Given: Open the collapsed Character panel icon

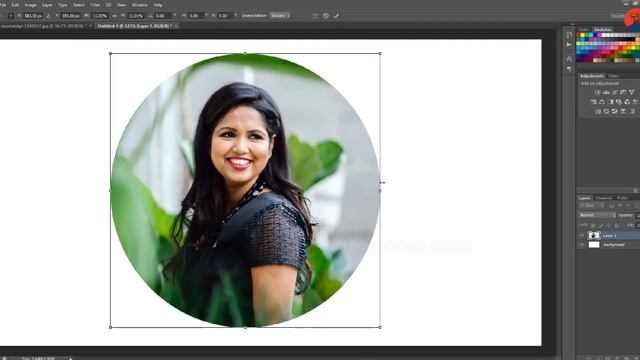Looking at the screenshot, I should click(569, 59).
